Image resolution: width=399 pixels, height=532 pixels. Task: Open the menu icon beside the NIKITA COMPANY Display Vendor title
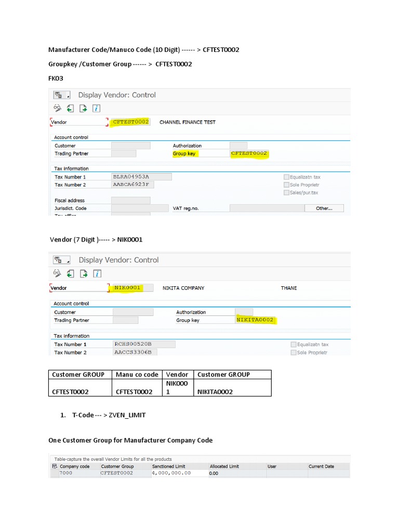pos(61,260)
